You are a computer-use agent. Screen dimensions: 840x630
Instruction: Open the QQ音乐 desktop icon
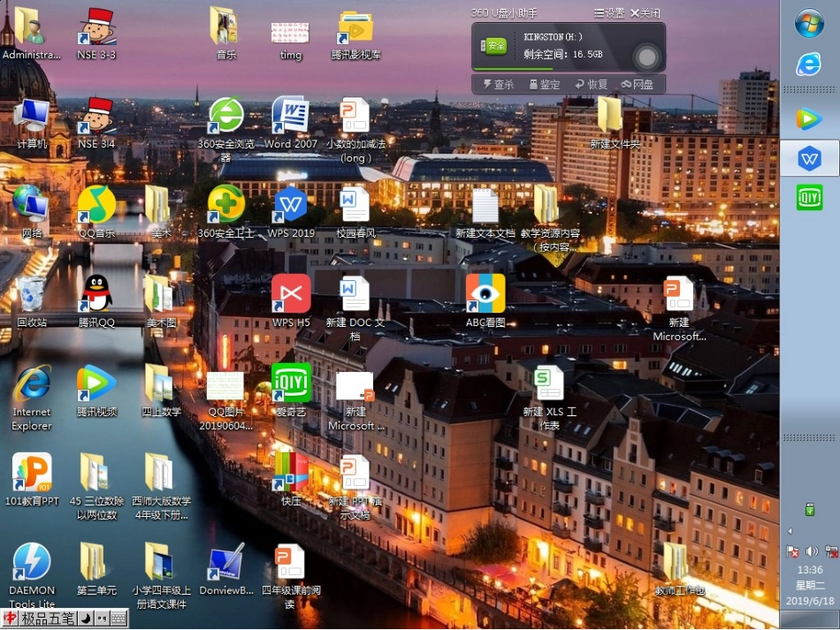tap(96, 205)
